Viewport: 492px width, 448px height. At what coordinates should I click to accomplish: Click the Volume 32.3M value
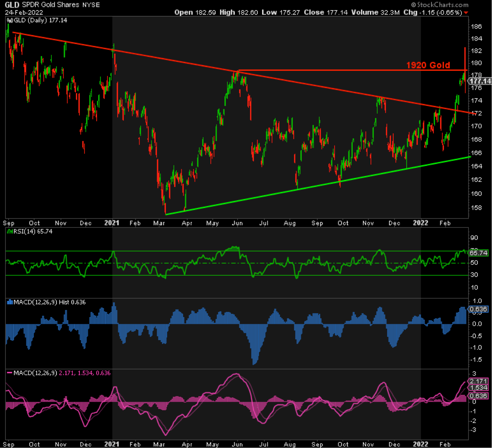(x=375, y=13)
